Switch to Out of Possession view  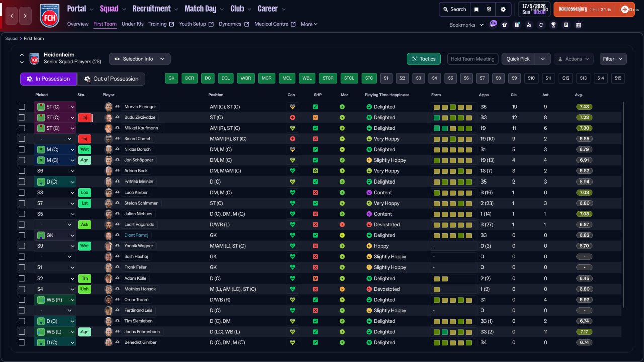(111, 79)
